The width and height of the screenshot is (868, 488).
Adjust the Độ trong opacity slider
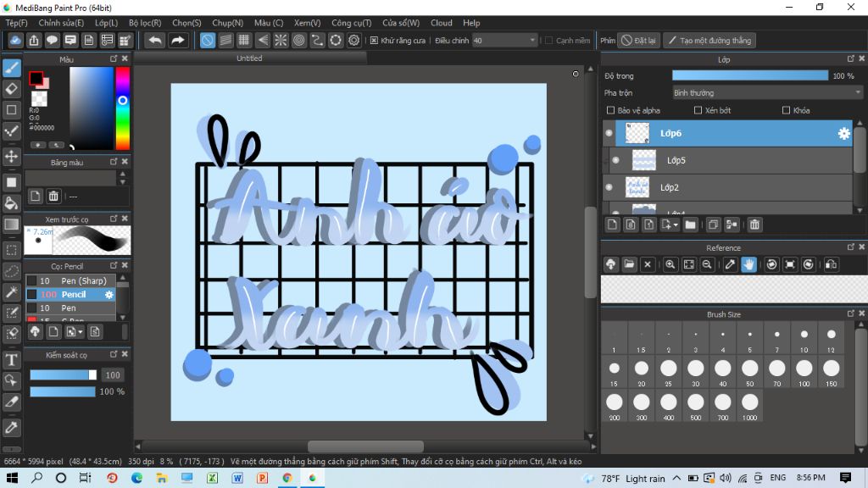pyautogui.click(x=750, y=75)
